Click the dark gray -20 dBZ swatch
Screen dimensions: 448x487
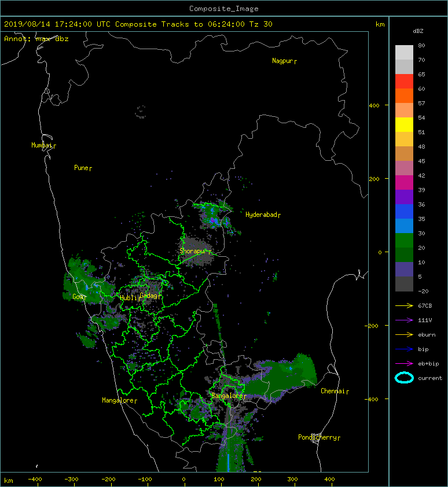404,284
